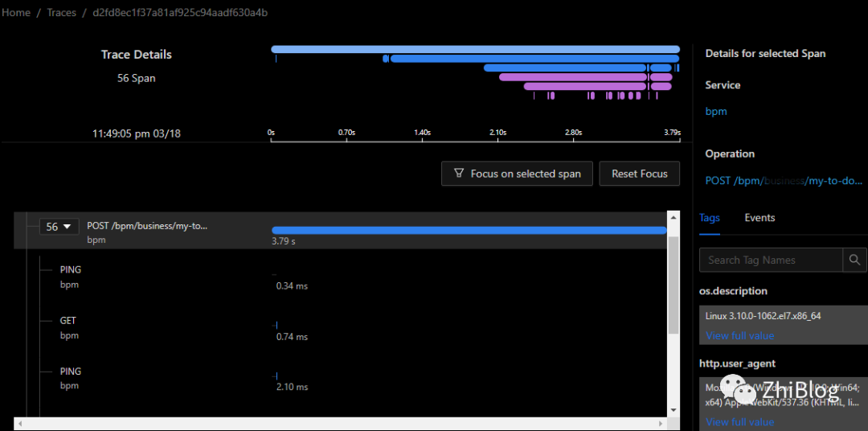Click the top light-blue flamegraph bar

(x=475, y=49)
